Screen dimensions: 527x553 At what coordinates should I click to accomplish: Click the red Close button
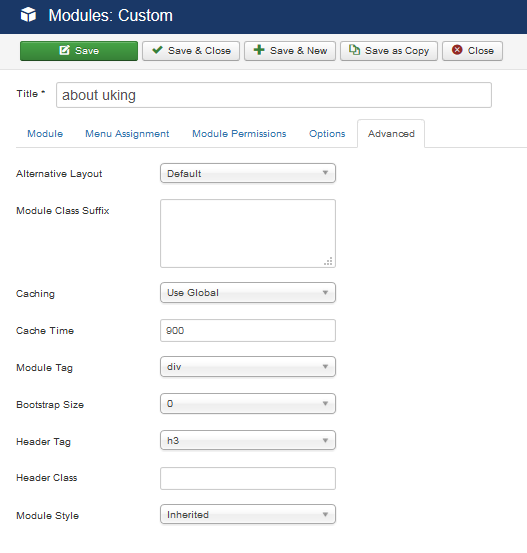(x=472, y=51)
